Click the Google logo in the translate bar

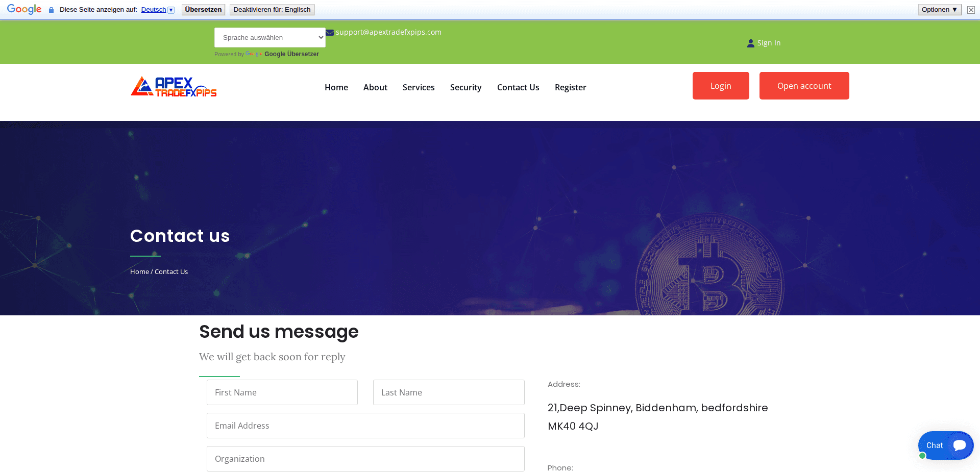coord(23,9)
